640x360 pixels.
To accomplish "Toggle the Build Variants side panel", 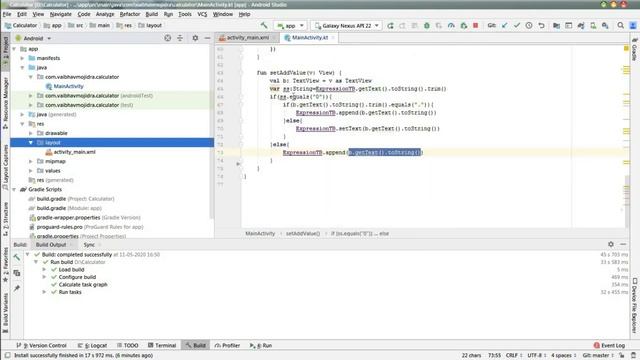I will tap(5, 313).
